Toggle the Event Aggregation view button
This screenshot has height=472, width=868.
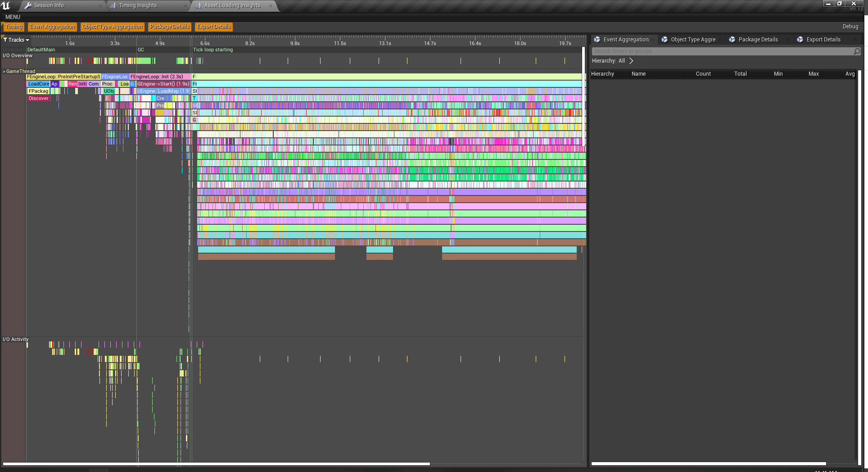pyautogui.click(x=52, y=27)
